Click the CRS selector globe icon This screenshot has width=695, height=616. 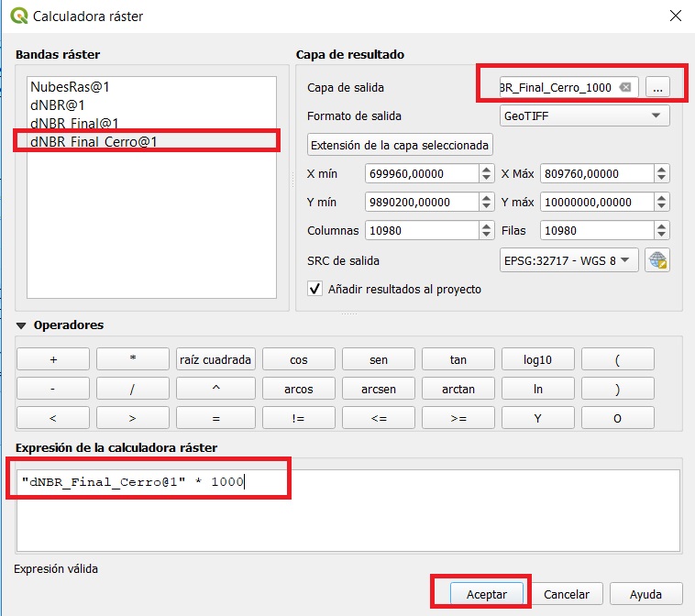[656, 260]
